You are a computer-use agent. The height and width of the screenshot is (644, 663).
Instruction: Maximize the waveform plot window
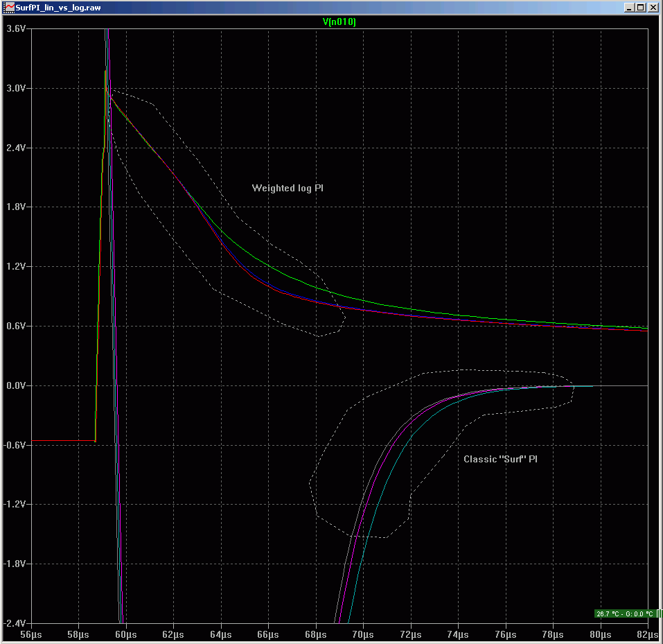point(641,8)
